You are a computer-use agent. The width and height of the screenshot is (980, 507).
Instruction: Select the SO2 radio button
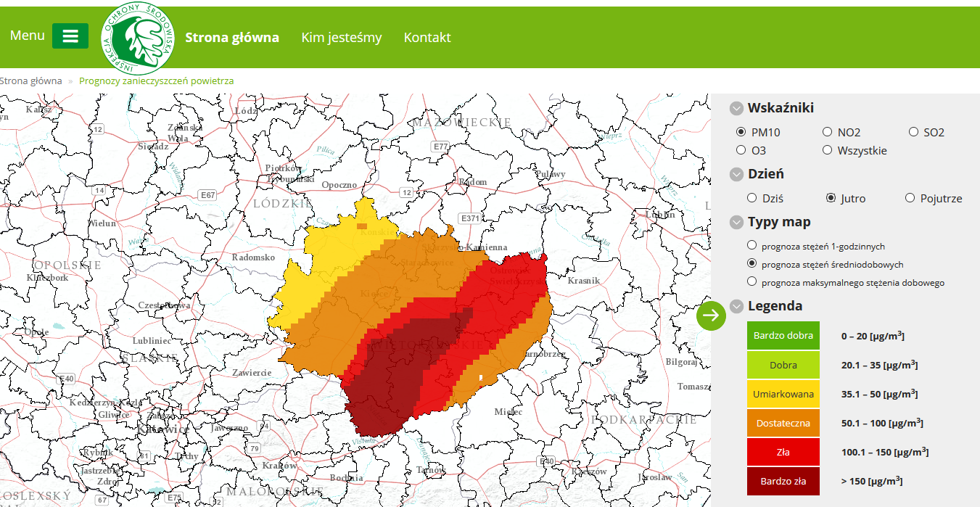click(x=914, y=132)
